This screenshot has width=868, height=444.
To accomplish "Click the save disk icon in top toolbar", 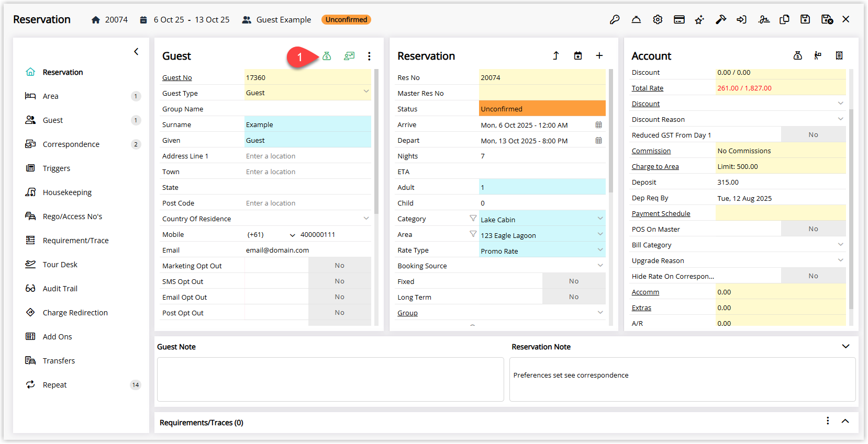I will click(x=805, y=19).
